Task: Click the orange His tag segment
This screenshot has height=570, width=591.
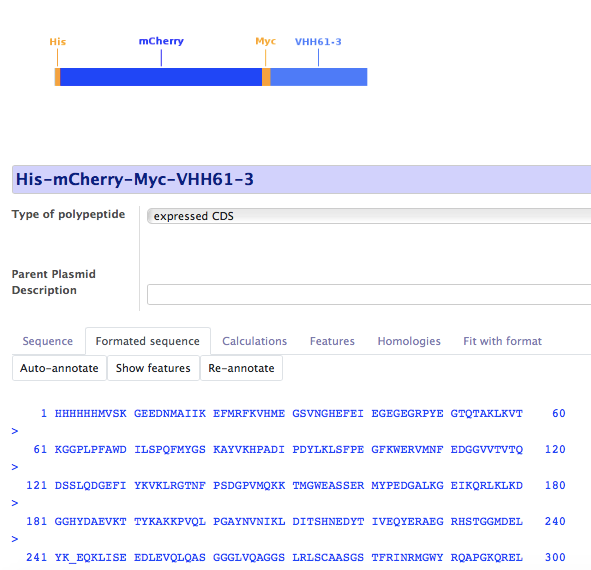Action: (x=57, y=77)
